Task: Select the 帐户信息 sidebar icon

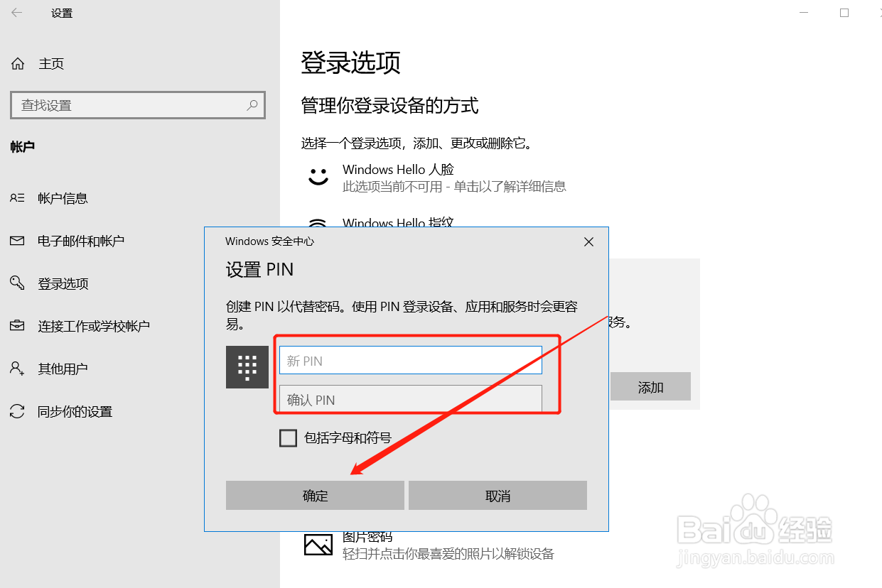Action: 18,198
